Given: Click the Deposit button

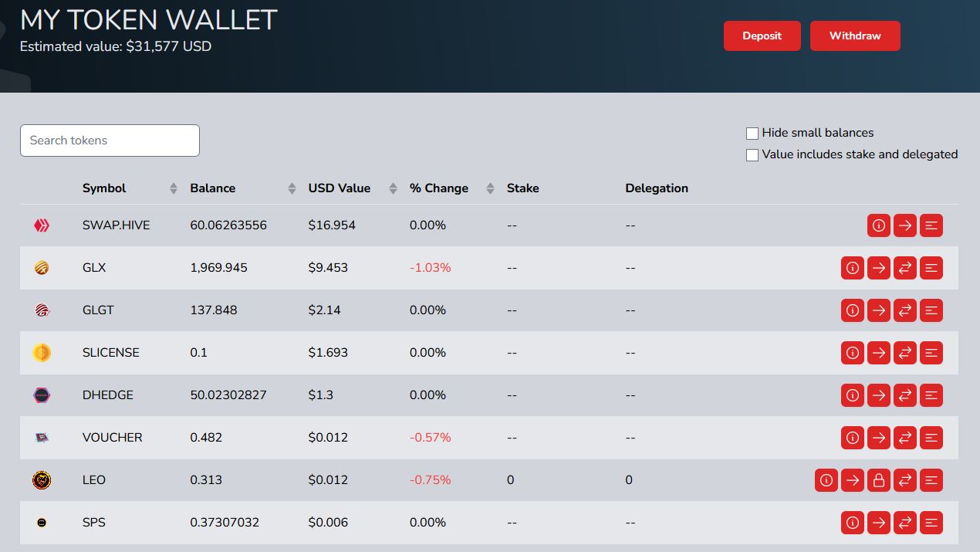Looking at the screenshot, I should tap(762, 36).
